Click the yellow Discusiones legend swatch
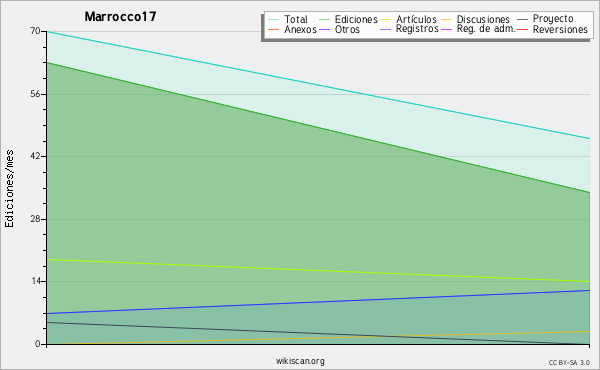 447,19
